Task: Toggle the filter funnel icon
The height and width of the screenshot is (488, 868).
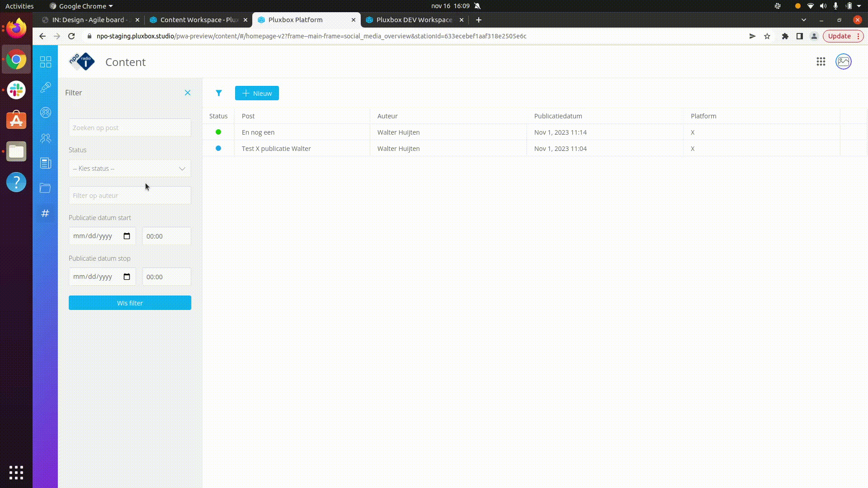Action: pos(219,93)
